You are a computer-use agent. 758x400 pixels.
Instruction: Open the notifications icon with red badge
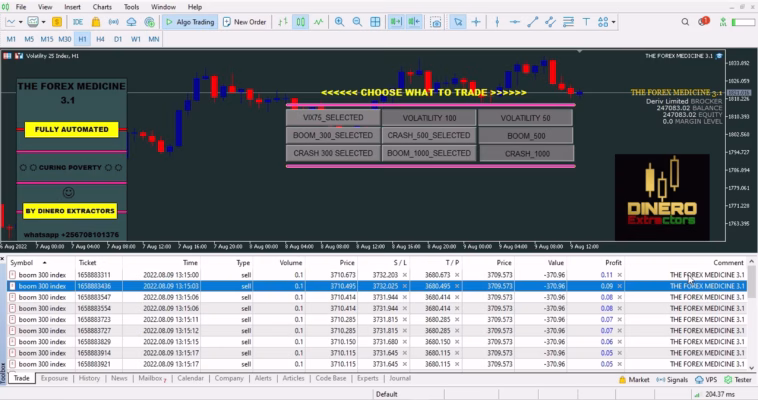[x=703, y=21]
